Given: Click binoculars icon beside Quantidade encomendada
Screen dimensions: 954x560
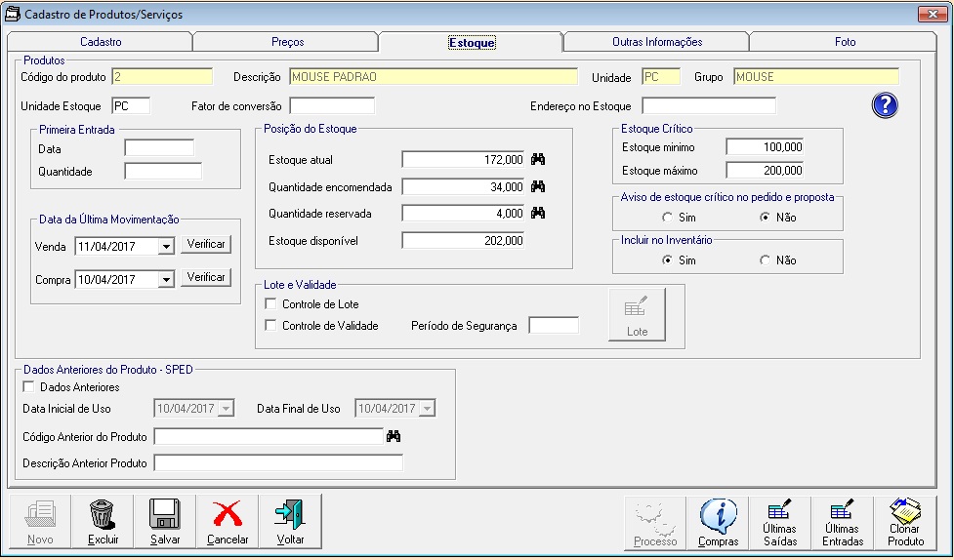Looking at the screenshot, I should pos(537,186).
